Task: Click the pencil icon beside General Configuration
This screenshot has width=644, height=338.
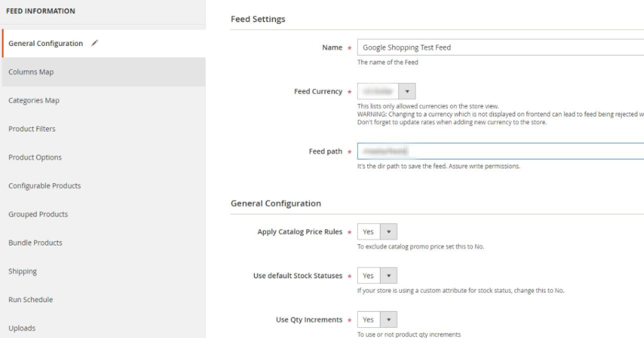Action: [94, 43]
